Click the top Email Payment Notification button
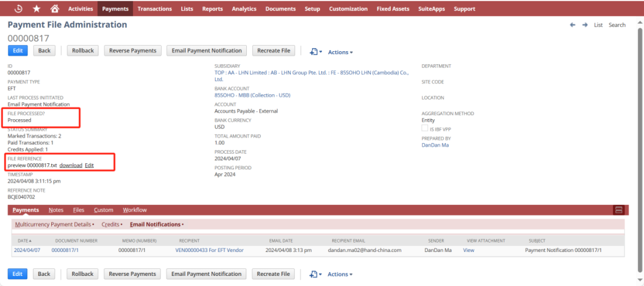The image size is (644, 286). point(206,51)
